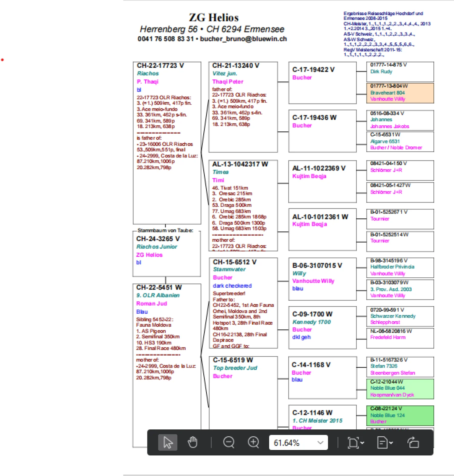
Task: Expand the zoom level chevron
Action: 320,443
